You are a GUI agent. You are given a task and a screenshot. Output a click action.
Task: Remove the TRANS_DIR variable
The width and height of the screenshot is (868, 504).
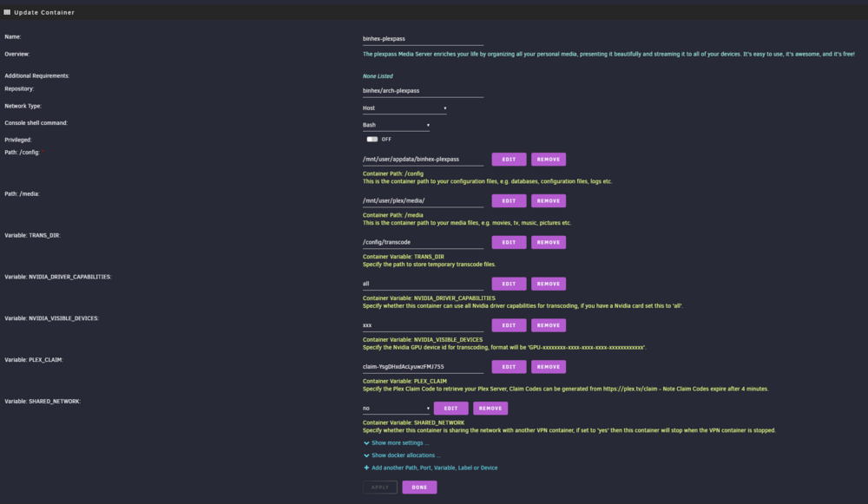pyautogui.click(x=548, y=242)
